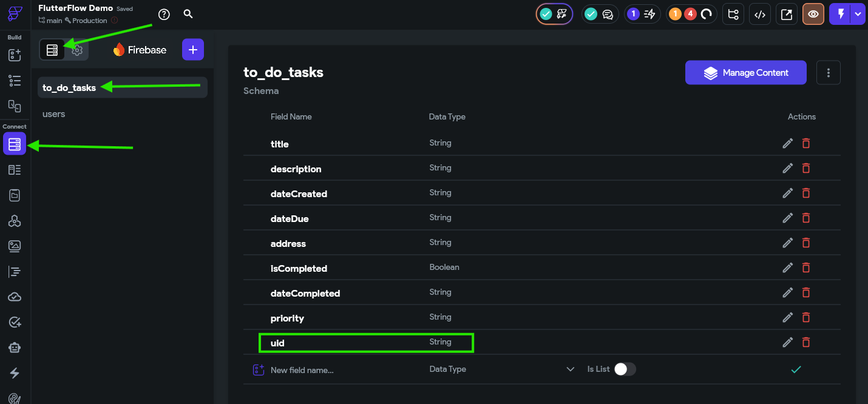
Task: Edit the title field
Action: (788, 143)
